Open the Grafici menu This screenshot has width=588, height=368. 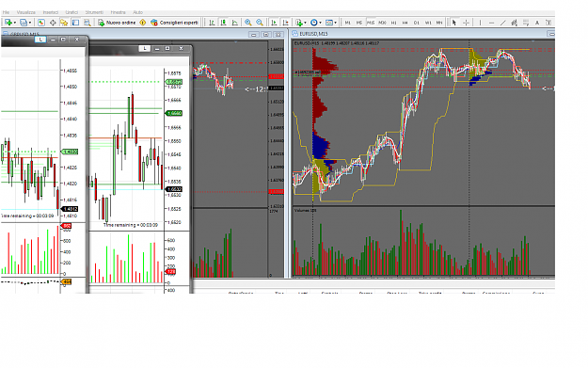coord(72,12)
